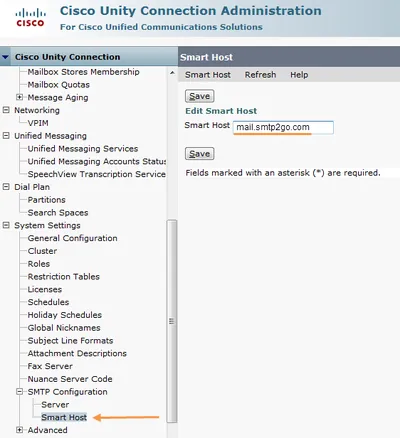Screen dimensions: 400x438
Task: Open the Fax Server page
Action: click(50, 366)
